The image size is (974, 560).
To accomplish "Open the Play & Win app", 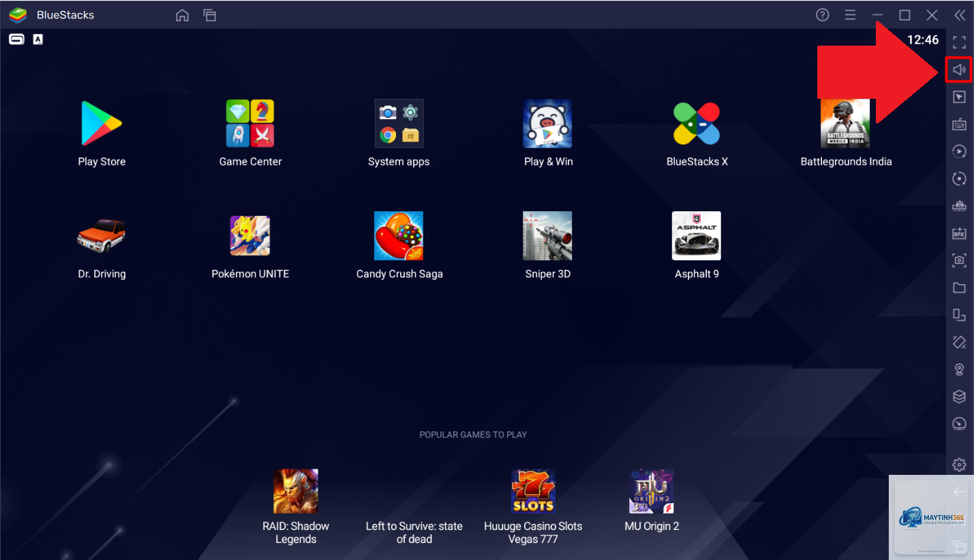I will pos(547,123).
